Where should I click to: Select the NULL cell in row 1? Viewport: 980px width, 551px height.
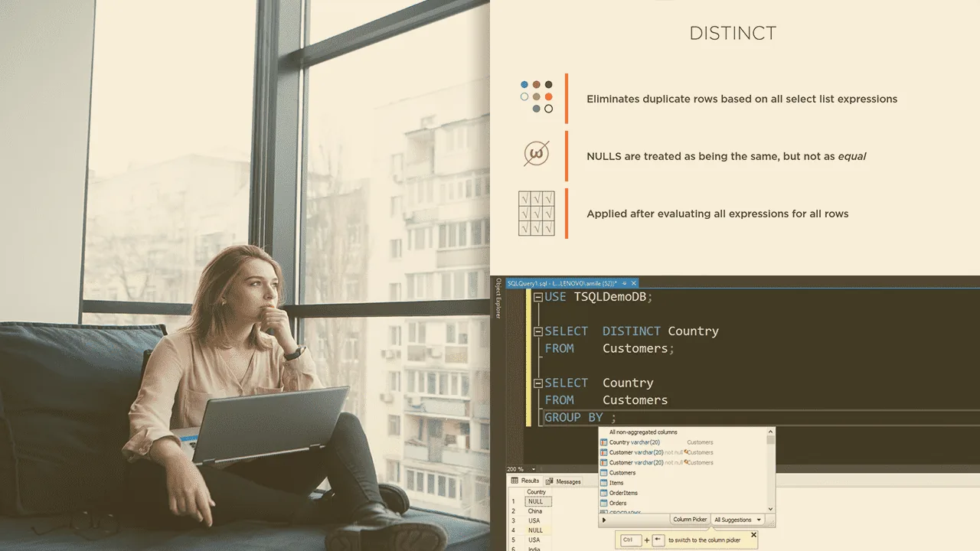(x=537, y=502)
